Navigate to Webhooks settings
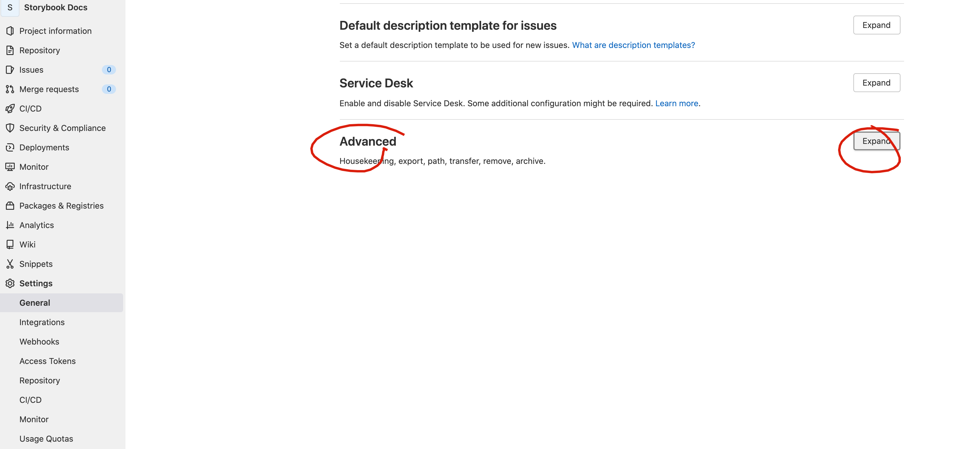This screenshot has width=980, height=449. click(39, 342)
